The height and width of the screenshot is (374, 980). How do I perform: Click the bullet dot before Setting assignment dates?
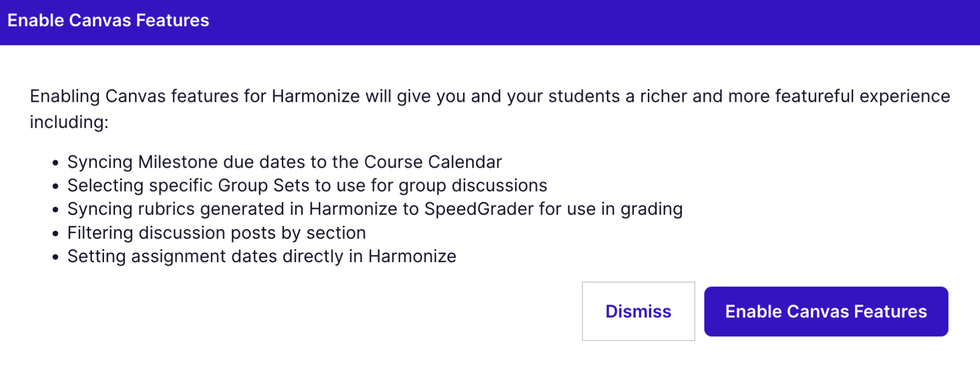55,257
